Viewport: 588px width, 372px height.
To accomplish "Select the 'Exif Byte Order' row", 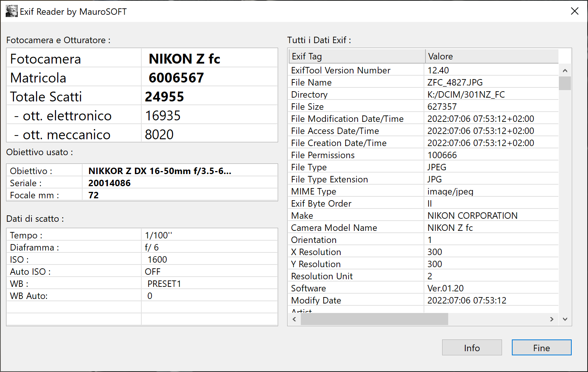I will [424, 204].
